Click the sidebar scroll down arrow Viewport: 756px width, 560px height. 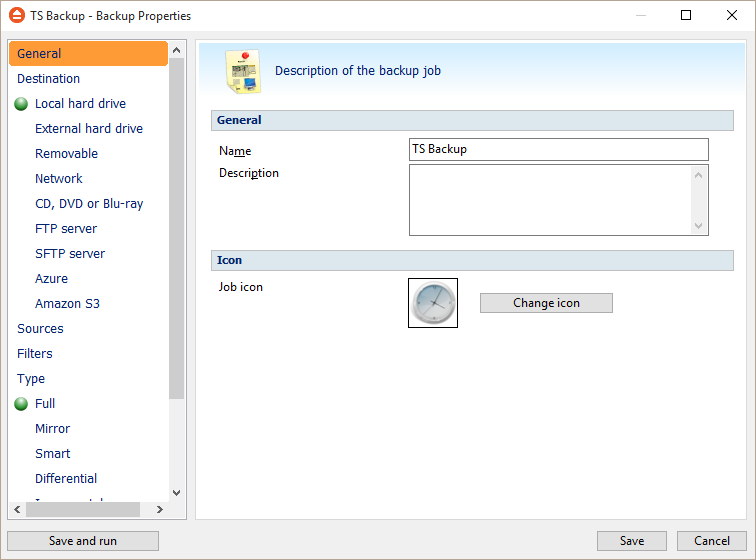click(176, 493)
